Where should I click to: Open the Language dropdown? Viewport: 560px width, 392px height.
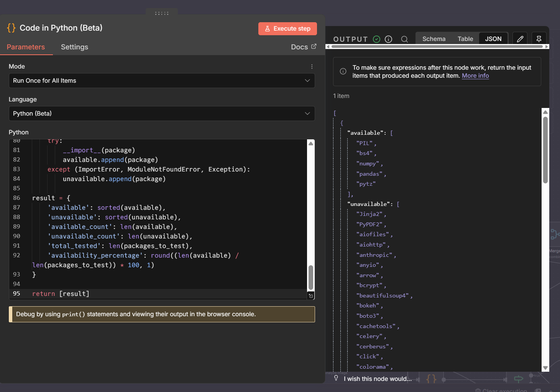[161, 114]
